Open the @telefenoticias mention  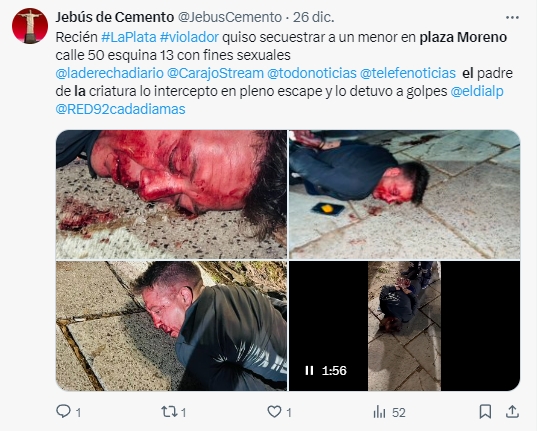coord(408,73)
